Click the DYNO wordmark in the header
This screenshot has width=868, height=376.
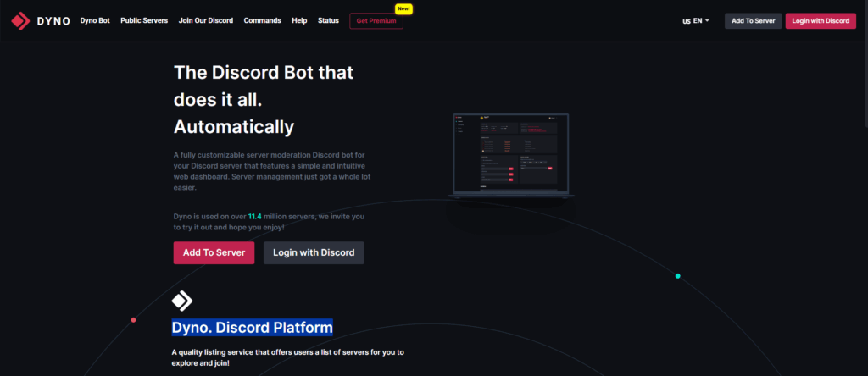pos(53,21)
